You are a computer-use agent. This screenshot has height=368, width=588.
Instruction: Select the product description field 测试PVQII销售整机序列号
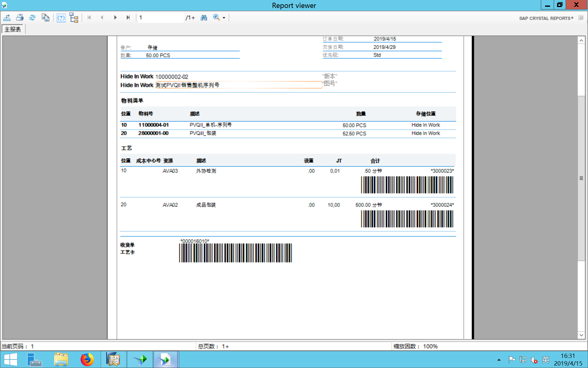[239, 85]
